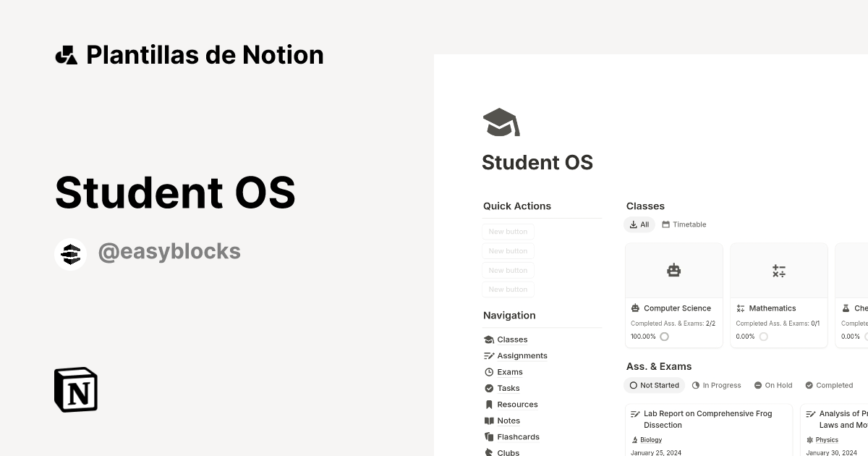Open the All classes view
The height and width of the screenshot is (456, 868).
tap(639, 224)
